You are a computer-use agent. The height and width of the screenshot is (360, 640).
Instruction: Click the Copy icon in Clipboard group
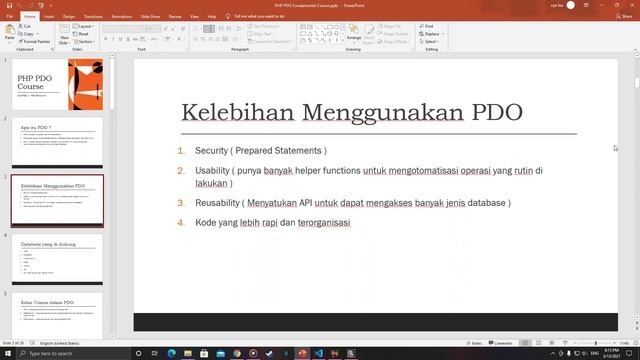[20, 34]
